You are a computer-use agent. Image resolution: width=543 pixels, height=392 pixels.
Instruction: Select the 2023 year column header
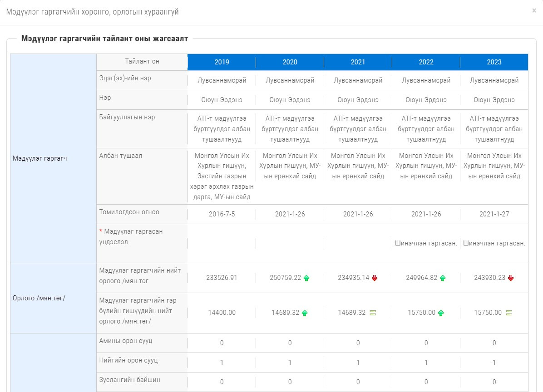(x=494, y=62)
